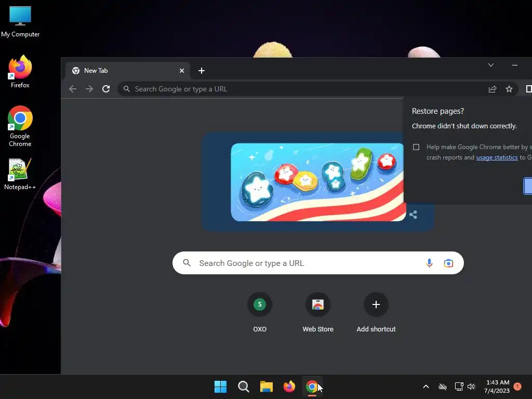Bookmark this tab with the star icon
The image size is (532, 399).
pos(509,89)
